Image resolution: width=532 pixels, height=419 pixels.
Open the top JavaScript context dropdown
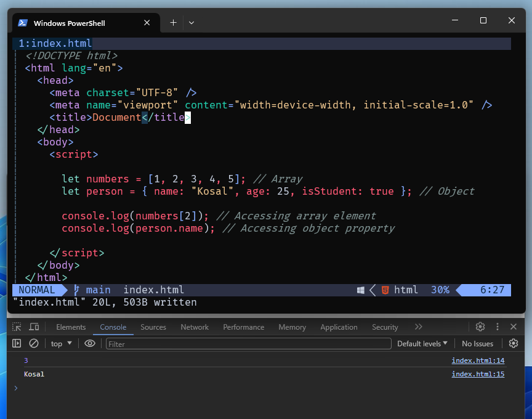pos(62,344)
